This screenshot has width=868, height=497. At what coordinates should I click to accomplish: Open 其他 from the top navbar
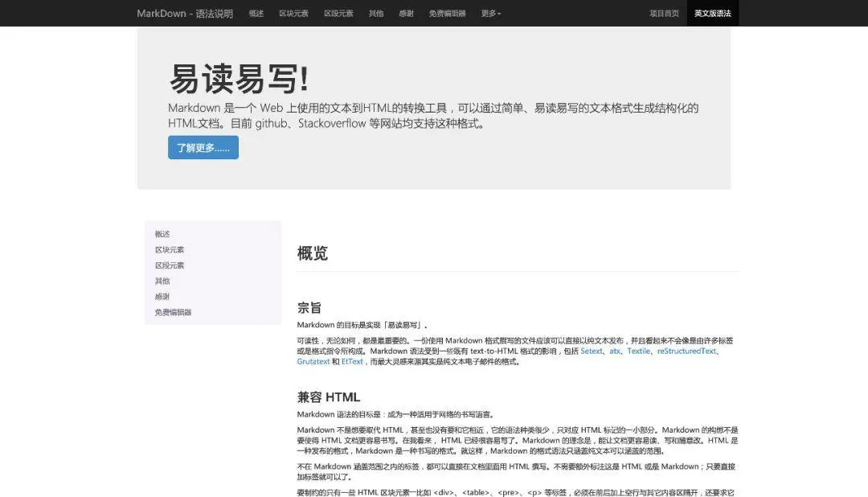(375, 14)
